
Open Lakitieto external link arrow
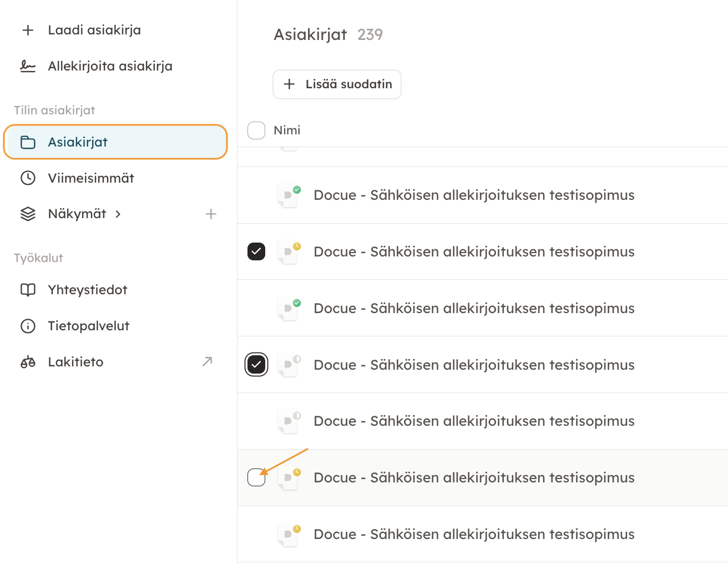208,361
